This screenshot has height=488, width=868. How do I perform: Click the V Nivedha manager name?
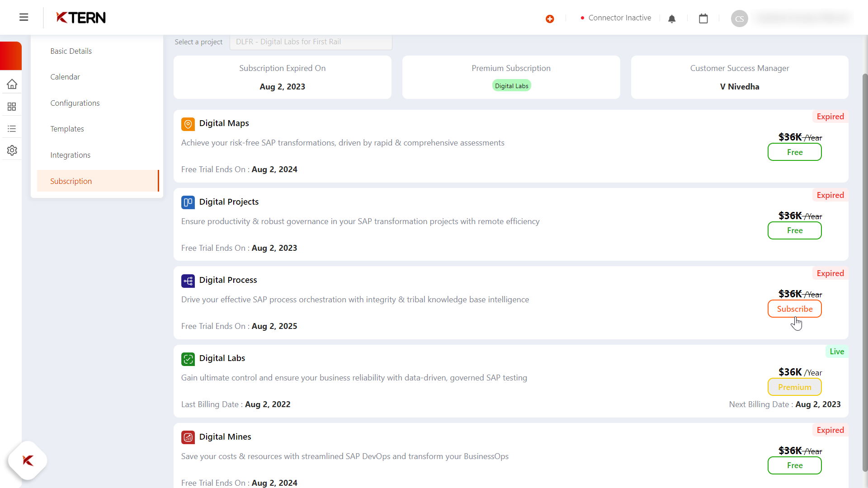(740, 86)
